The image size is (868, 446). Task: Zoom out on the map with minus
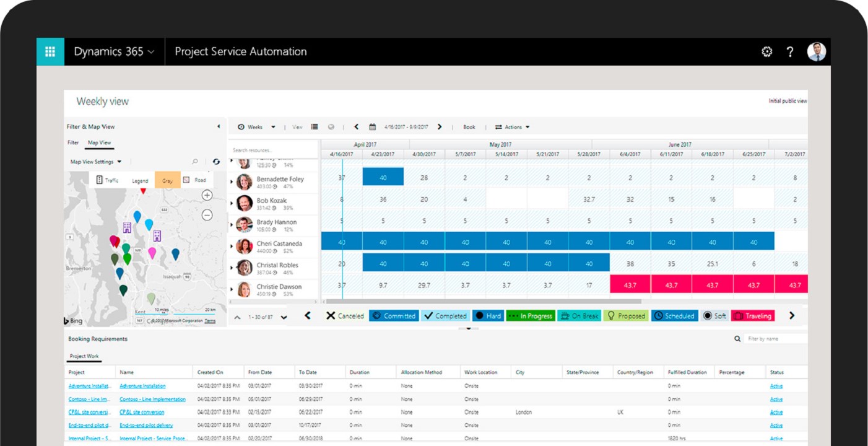pos(207,215)
